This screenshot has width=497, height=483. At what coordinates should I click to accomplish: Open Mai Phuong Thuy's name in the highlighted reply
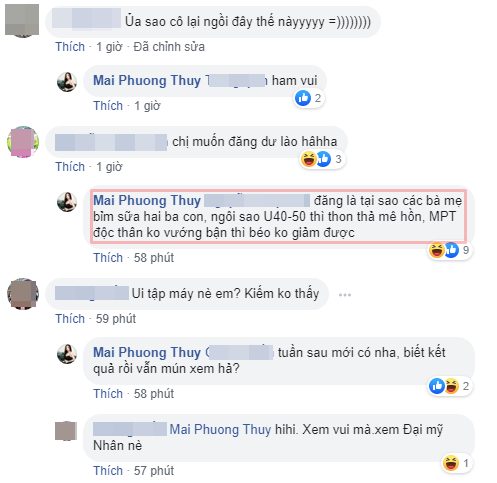pyautogui.click(x=147, y=201)
